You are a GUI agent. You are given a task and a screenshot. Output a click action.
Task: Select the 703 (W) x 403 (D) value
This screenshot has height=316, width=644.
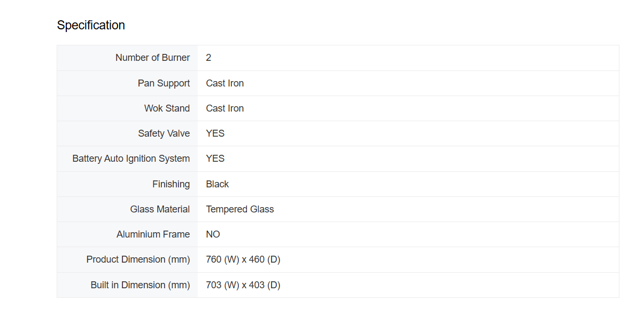[x=243, y=285]
